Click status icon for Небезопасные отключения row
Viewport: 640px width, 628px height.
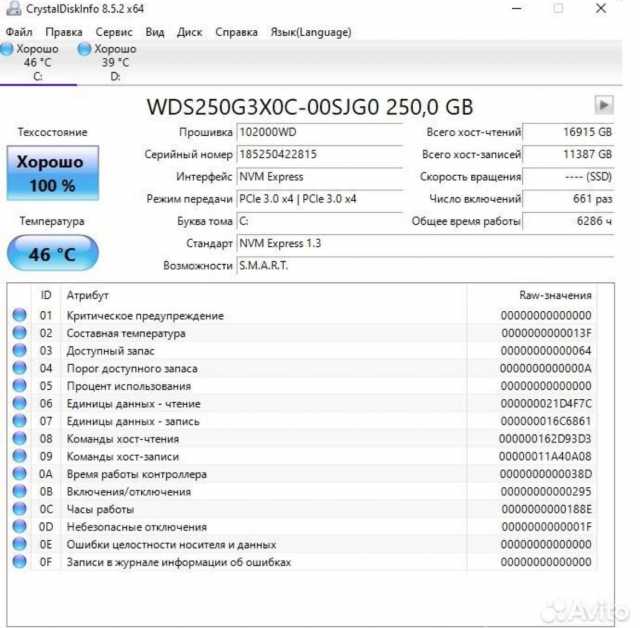(19, 526)
